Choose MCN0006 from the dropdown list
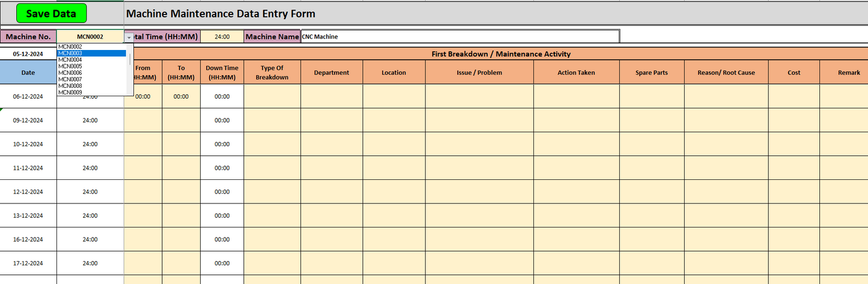Image resolution: width=868 pixels, height=284 pixels. coord(91,73)
